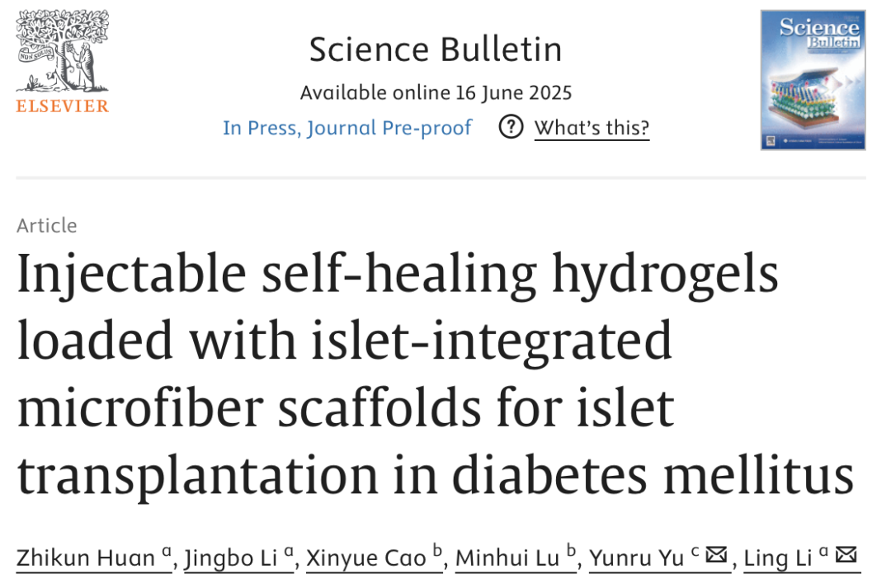Open author Jingbo Li's details

231,558
